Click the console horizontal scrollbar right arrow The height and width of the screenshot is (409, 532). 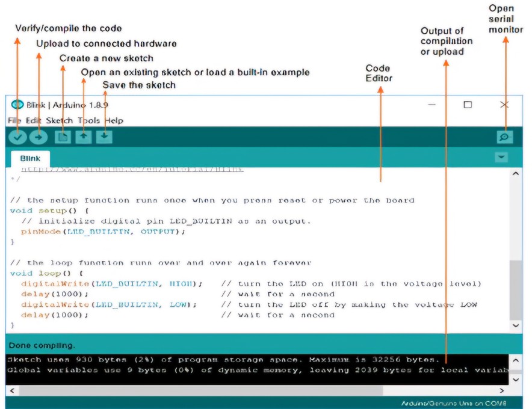tap(516, 390)
